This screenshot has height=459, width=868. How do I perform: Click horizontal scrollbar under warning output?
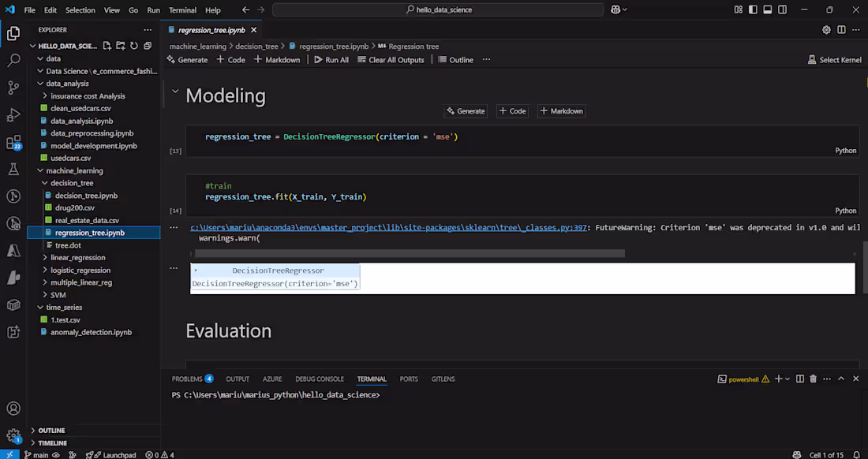(410, 253)
